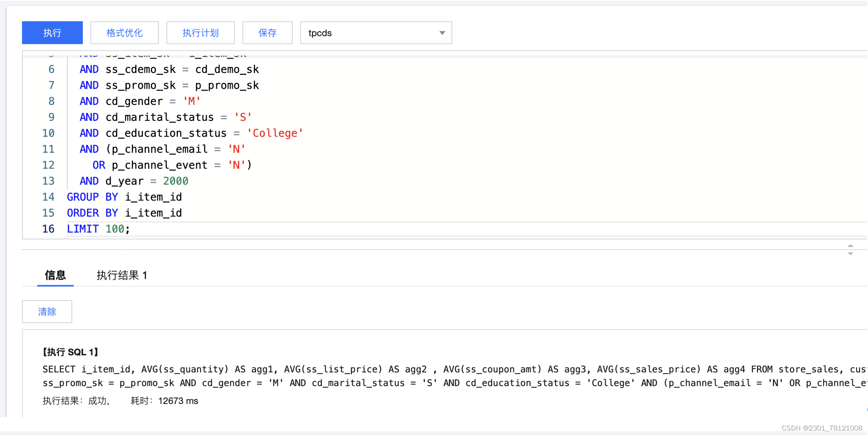Click the 执行结果: 成功 status text
The image size is (868, 435).
pyautogui.click(x=76, y=401)
